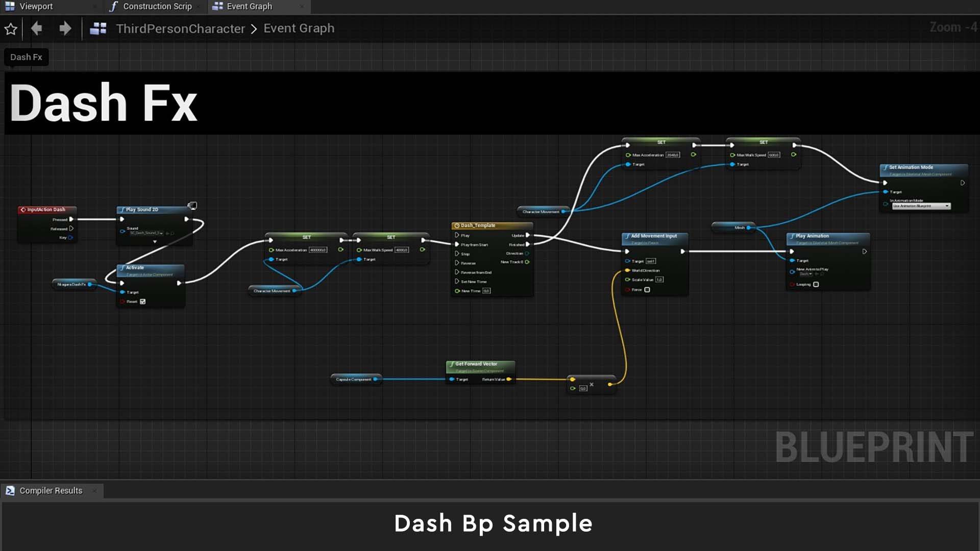Click the Compiler Results panel icon
Screen dimensions: 980x551
coord(10,491)
